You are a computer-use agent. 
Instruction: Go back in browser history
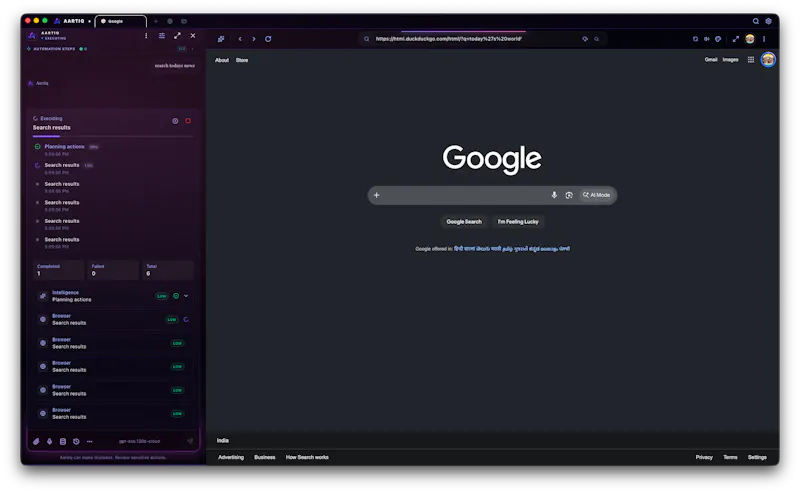click(x=240, y=39)
